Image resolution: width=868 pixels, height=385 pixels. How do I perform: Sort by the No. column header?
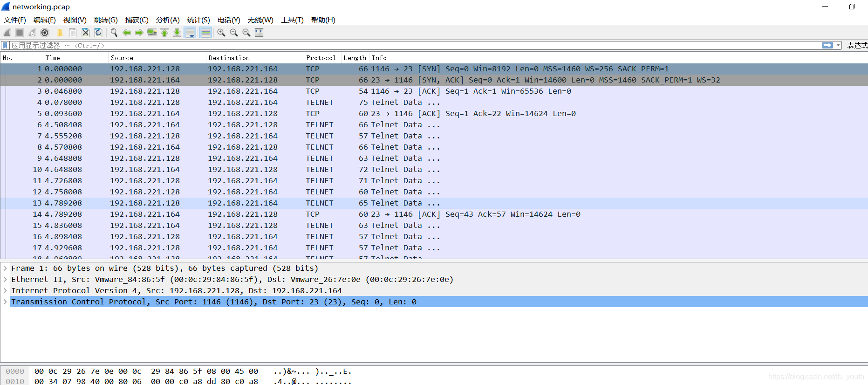21,58
